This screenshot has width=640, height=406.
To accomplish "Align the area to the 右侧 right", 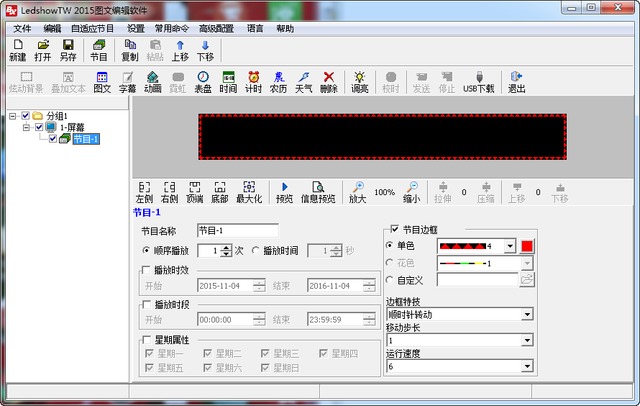I will [169, 192].
